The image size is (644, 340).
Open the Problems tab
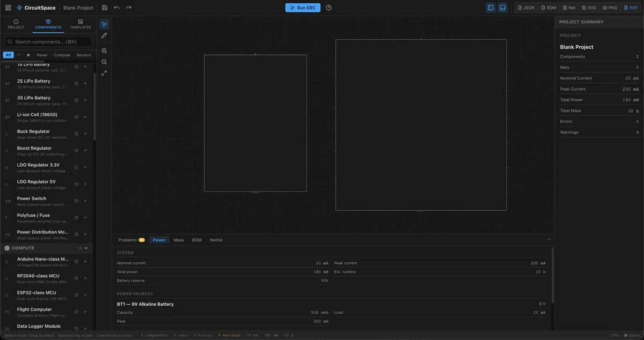click(x=131, y=240)
